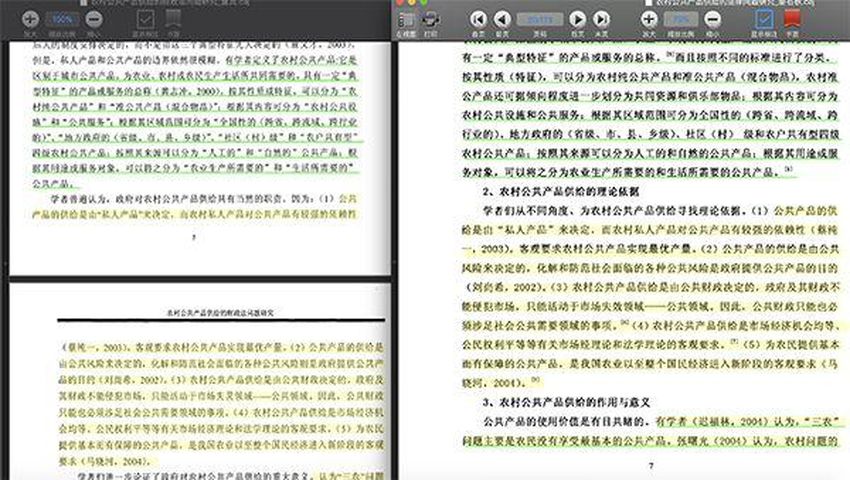
Task: Click page number 7 at right page bottom
Action: 651,465
